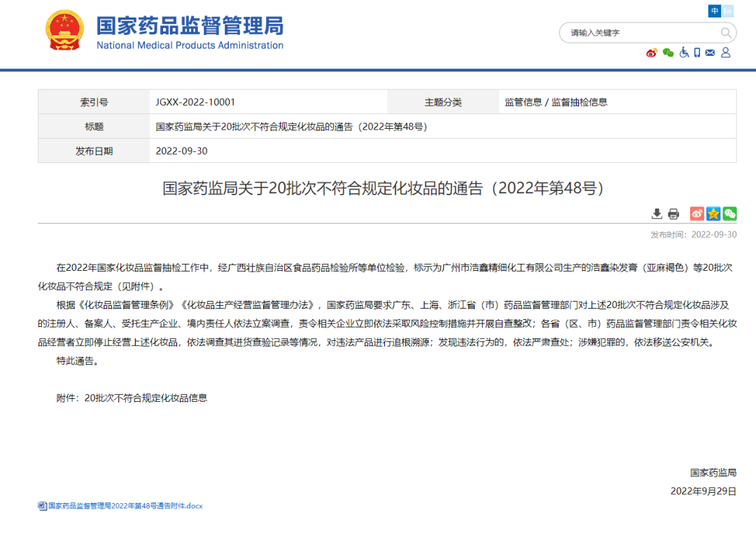Viewport: 756px width, 541px height.
Task: Print the announcement page
Action: [x=672, y=213]
